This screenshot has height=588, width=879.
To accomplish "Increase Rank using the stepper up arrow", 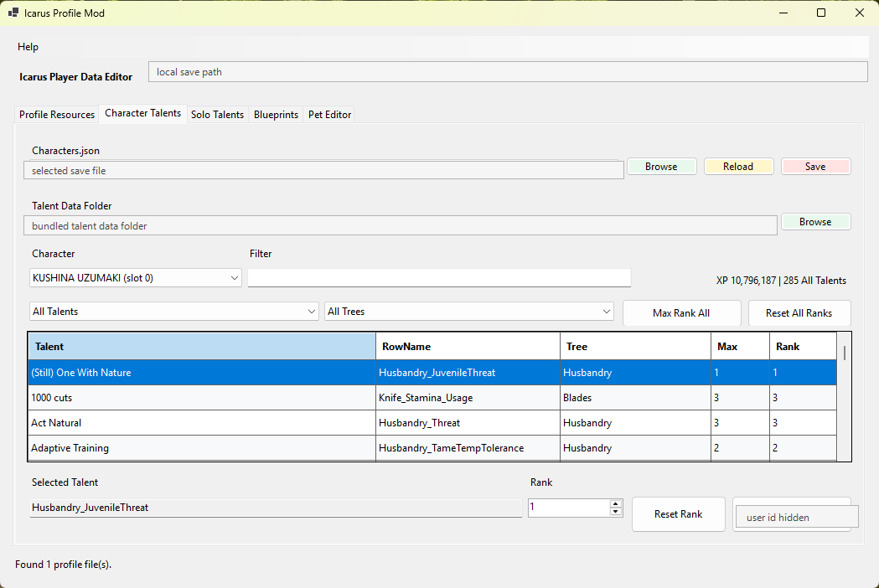I will 616,503.
